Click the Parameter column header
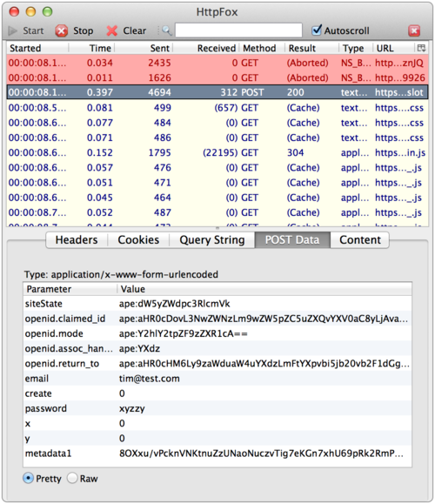 pyautogui.click(x=70, y=289)
